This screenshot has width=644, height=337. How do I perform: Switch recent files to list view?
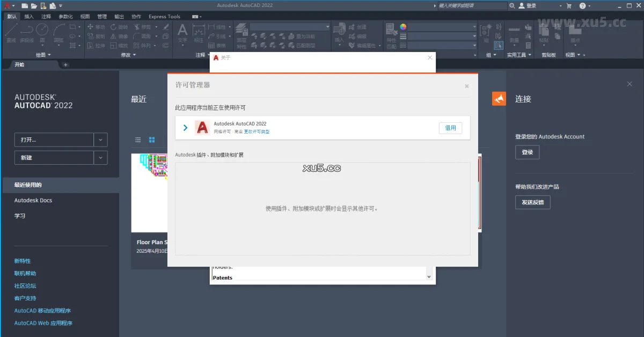click(138, 140)
